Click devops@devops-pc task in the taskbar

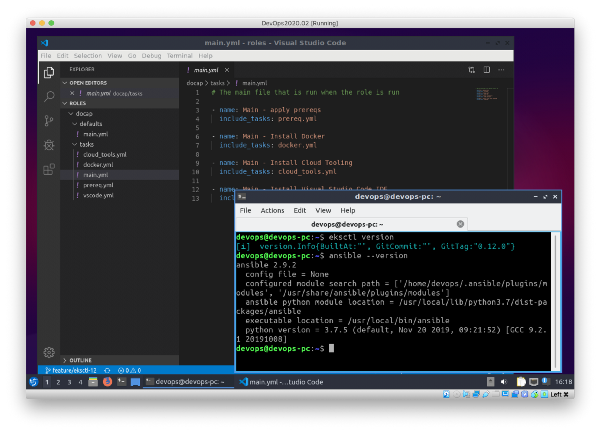click(188, 382)
